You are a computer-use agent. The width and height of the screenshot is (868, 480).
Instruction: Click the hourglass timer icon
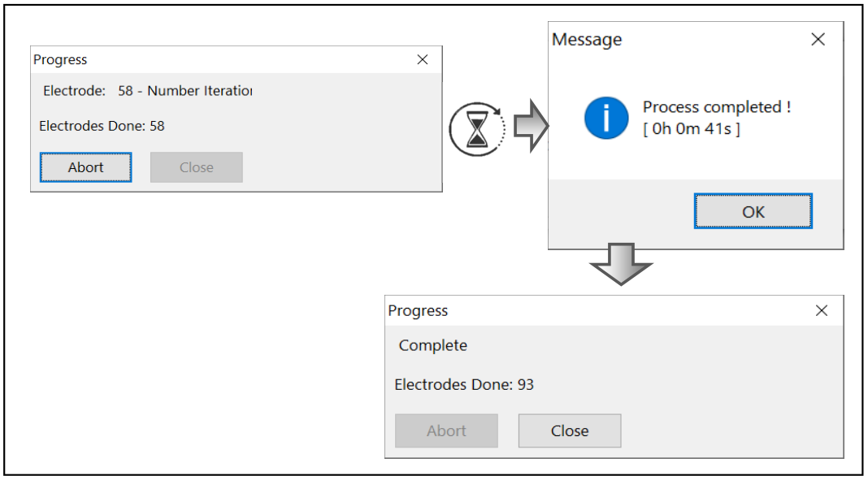[x=477, y=129]
